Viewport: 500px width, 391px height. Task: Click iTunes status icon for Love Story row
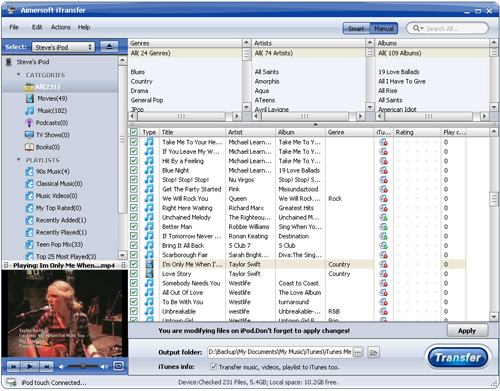pyautogui.click(x=383, y=274)
